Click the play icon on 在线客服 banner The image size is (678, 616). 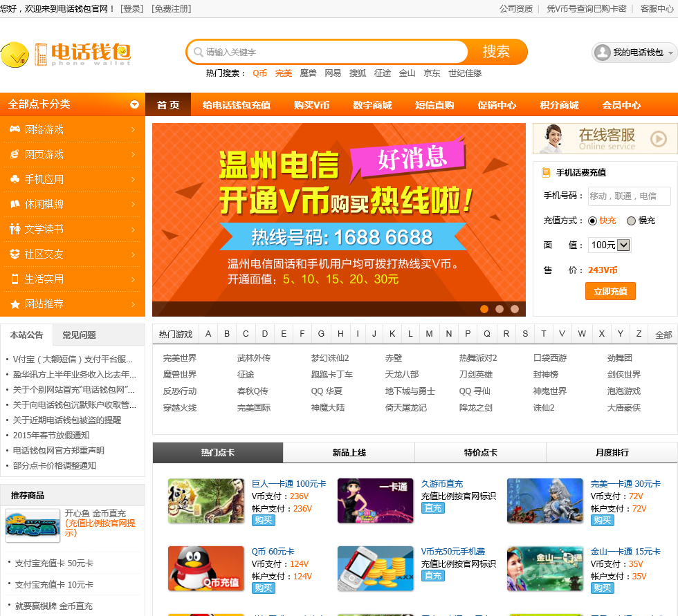659,139
